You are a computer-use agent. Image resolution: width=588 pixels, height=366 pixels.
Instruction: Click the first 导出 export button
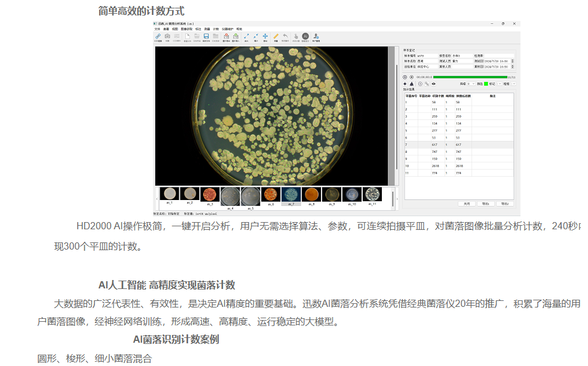click(486, 204)
